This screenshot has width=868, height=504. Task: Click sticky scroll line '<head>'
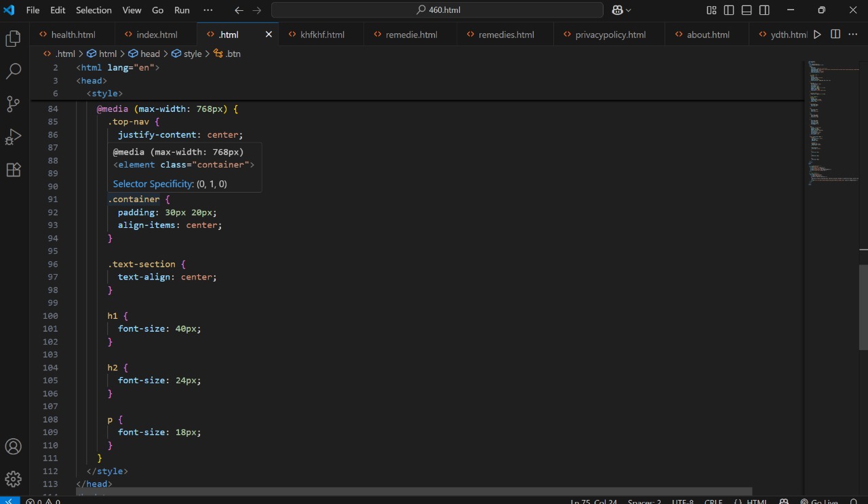tap(92, 80)
